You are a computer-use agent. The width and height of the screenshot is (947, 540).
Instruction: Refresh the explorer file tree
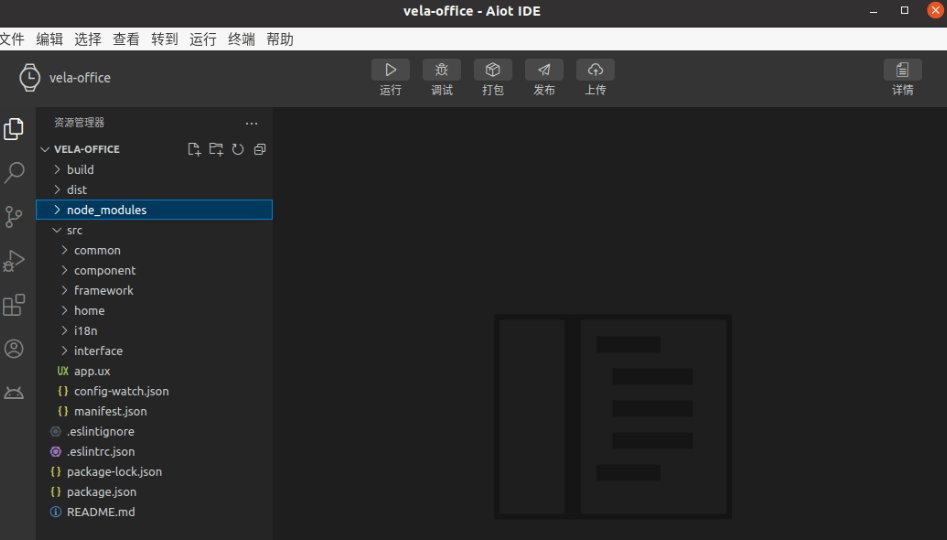coord(238,149)
